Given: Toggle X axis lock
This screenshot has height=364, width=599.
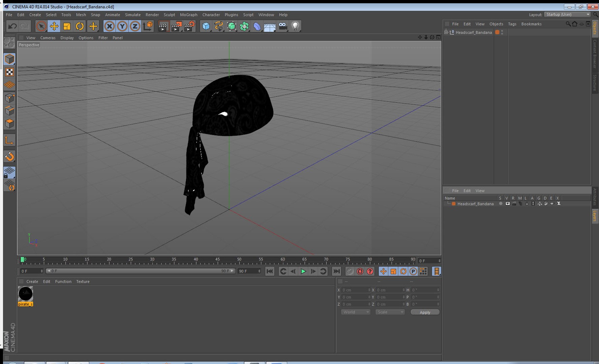Looking at the screenshot, I should click(109, 26).
